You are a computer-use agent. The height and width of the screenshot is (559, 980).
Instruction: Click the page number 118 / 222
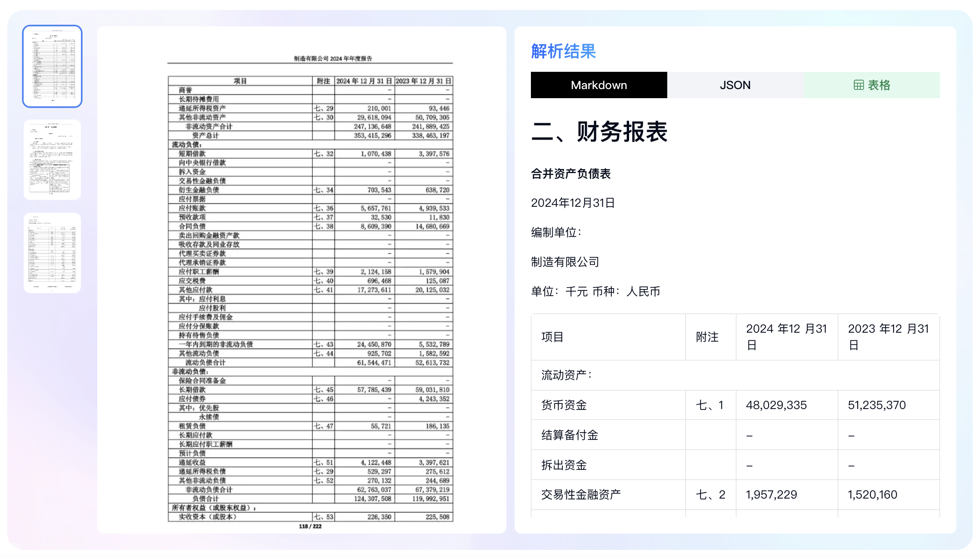coord(310,526)
